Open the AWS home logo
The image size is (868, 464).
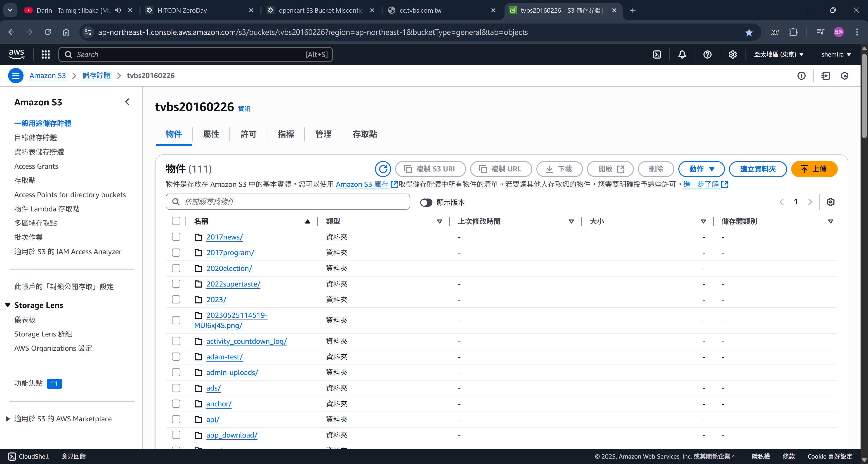pyautogui.click(x=17, y=54)
